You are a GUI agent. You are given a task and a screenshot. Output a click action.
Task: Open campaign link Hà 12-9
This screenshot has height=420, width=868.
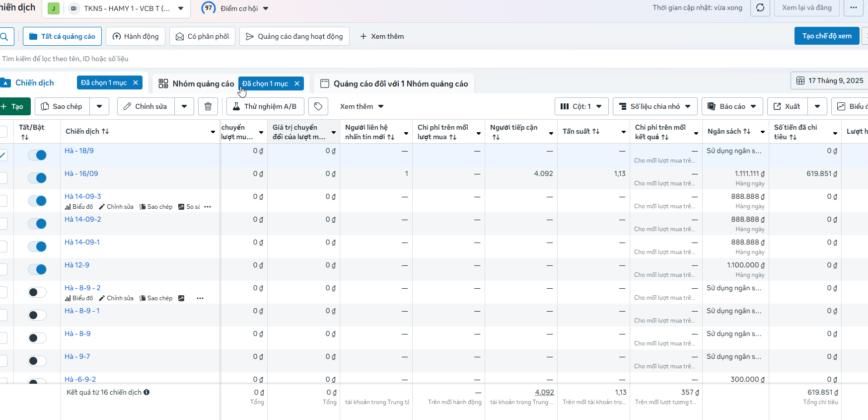[77, 265]
